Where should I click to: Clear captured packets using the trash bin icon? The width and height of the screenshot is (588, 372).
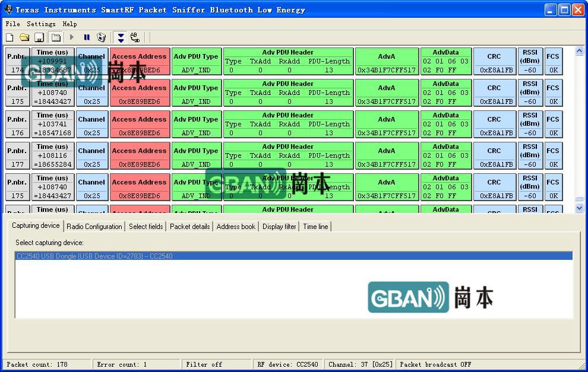point(101,37)
